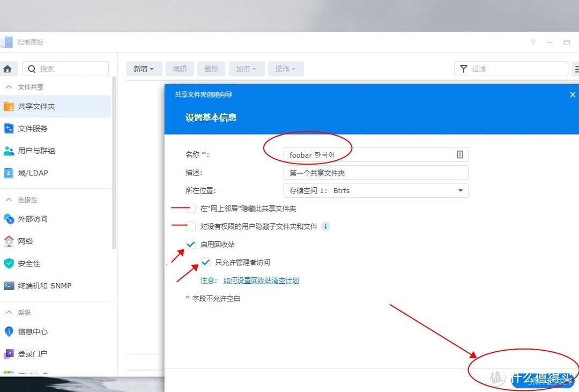579x392 pixels.
Task: Click the 过滤 filter field
Action: tap(511, 69)
